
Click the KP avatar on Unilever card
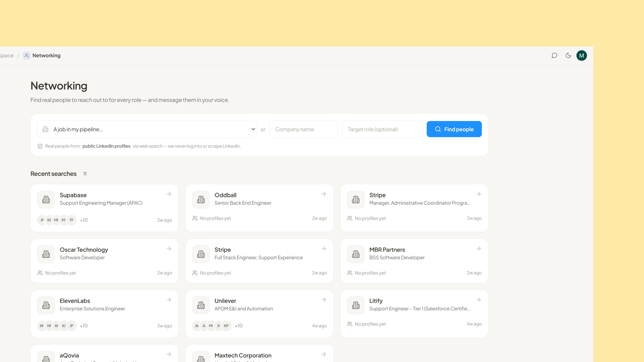pyautogui.click(x=226, y=326)
